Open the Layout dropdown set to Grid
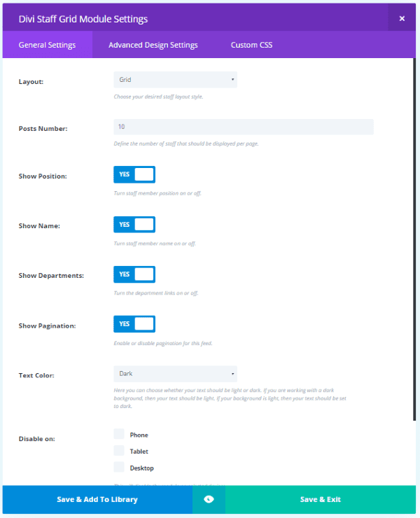 pos(175,80)
